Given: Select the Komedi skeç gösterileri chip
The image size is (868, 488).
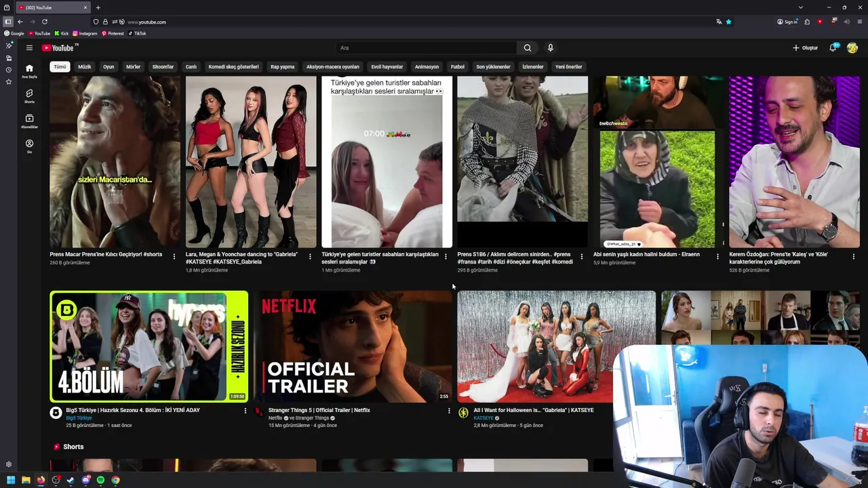Looking at the screenshot, I should pyautogui.click(x=233, y=66).
